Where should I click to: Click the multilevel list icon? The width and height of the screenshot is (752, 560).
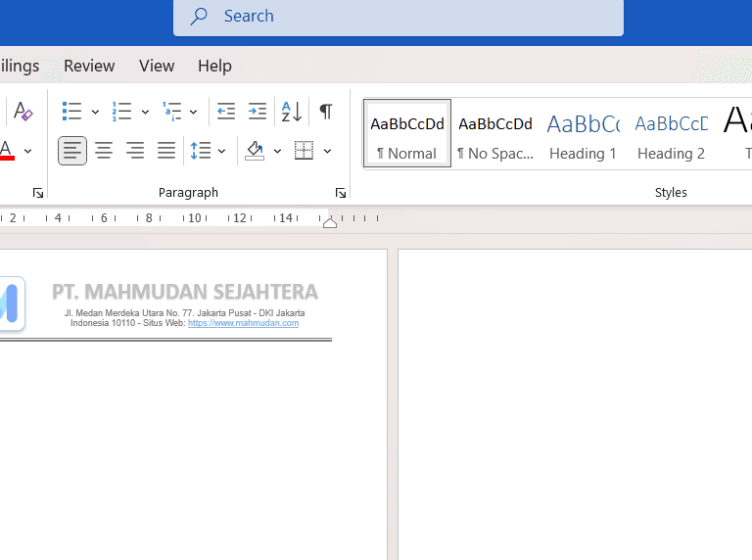171,112
